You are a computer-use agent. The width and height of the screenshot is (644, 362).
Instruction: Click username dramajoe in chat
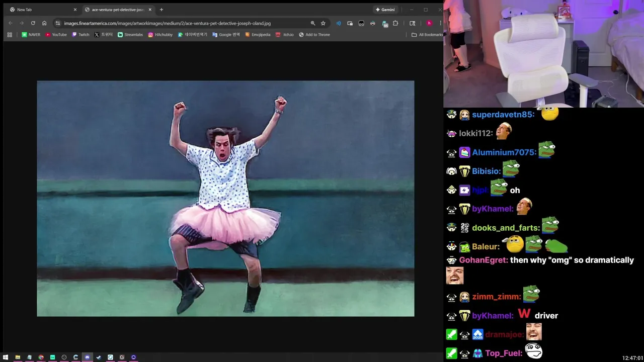coord(504,334)
